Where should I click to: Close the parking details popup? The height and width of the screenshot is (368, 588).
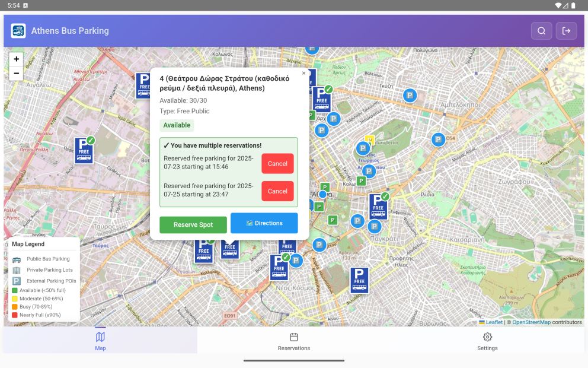[x=303, y=73]
